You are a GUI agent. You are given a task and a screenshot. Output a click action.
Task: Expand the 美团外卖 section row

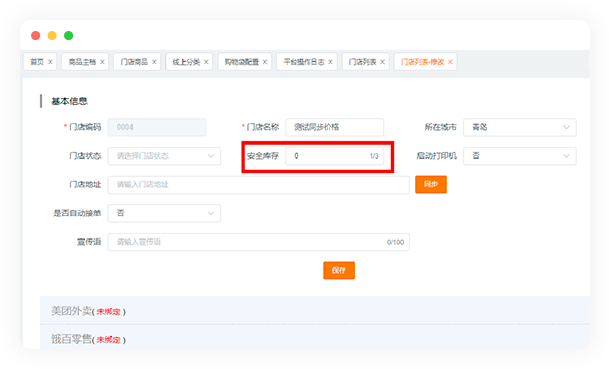pos(315,310)
